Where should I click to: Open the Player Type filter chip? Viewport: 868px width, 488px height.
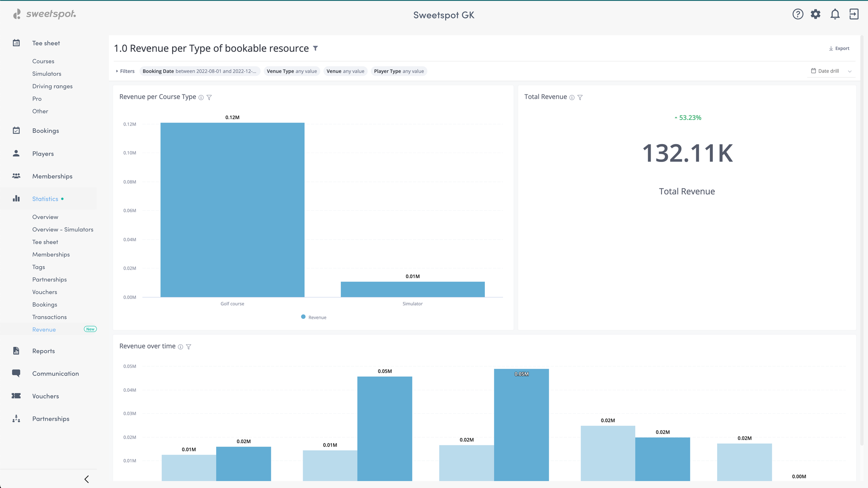[399, 71]
